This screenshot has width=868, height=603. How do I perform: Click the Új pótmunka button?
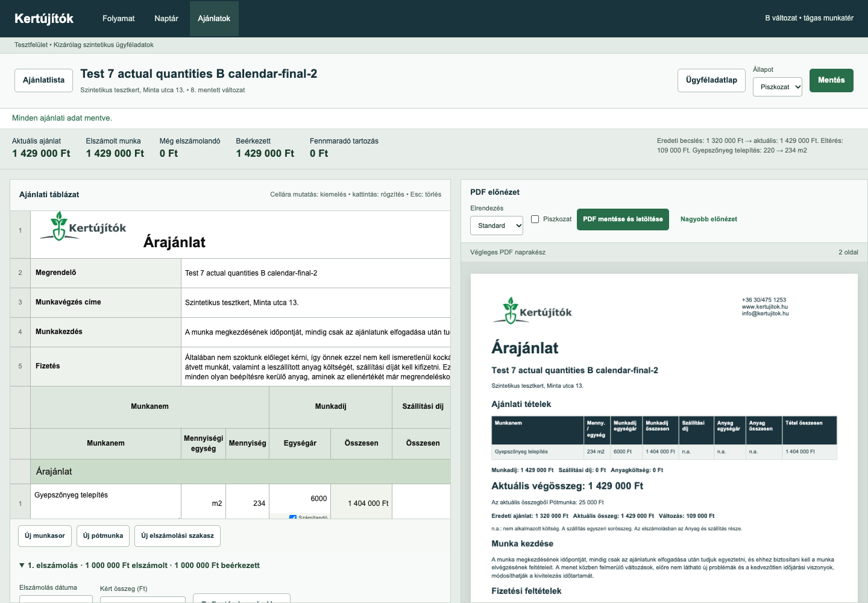103,536
